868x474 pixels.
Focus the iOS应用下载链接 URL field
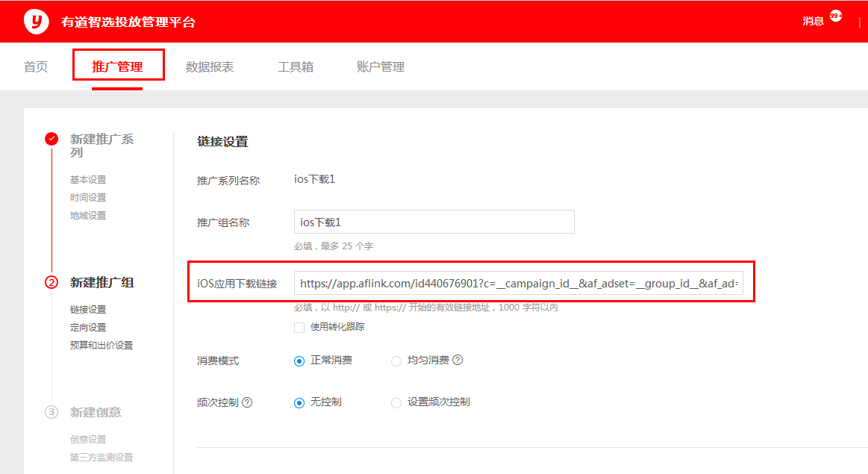pos(518,283)
